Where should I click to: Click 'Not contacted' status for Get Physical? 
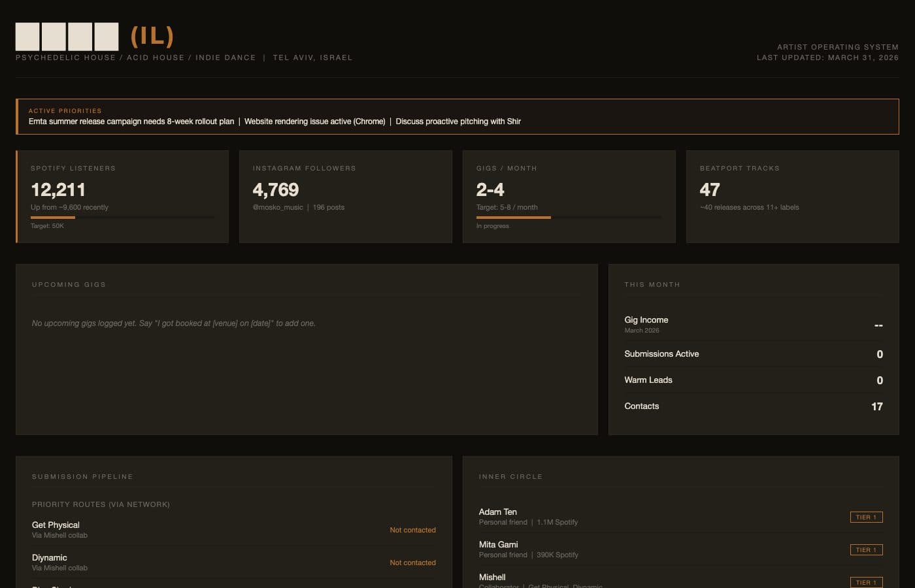(x=412, y=530)
